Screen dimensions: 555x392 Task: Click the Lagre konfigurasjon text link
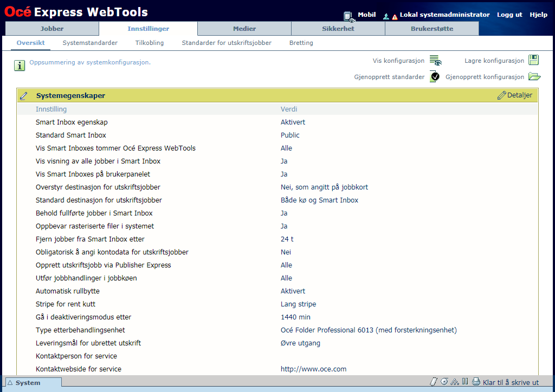click(x=494, y=61)
